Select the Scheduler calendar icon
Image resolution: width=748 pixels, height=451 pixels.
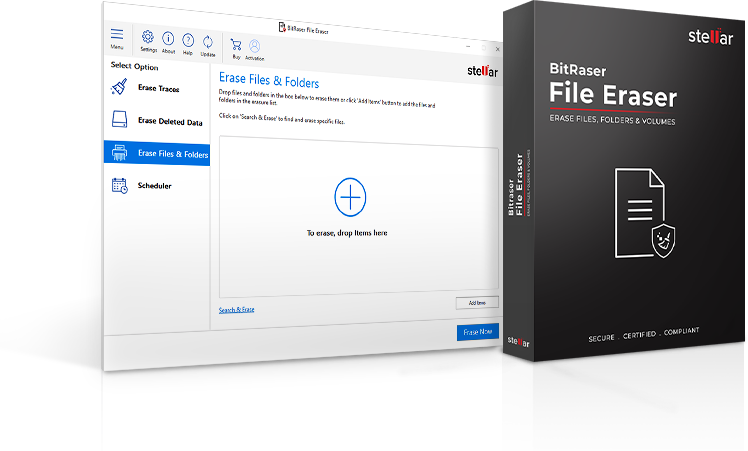tap(119, 185)
